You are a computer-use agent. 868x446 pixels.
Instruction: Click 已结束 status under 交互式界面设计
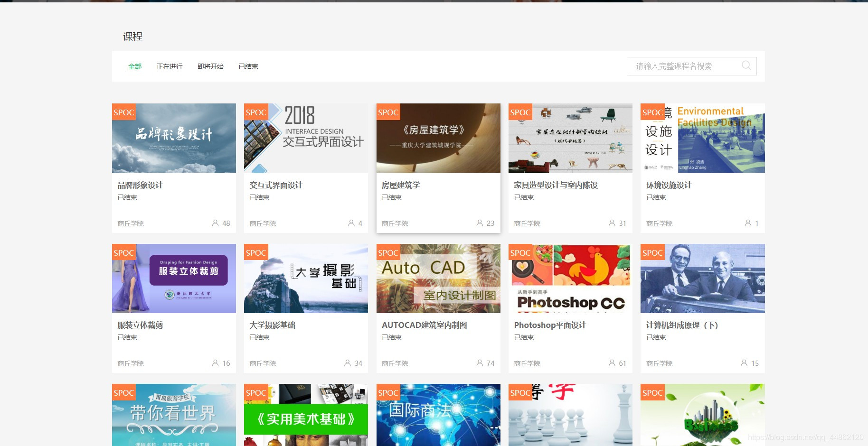tap(260, 197)
